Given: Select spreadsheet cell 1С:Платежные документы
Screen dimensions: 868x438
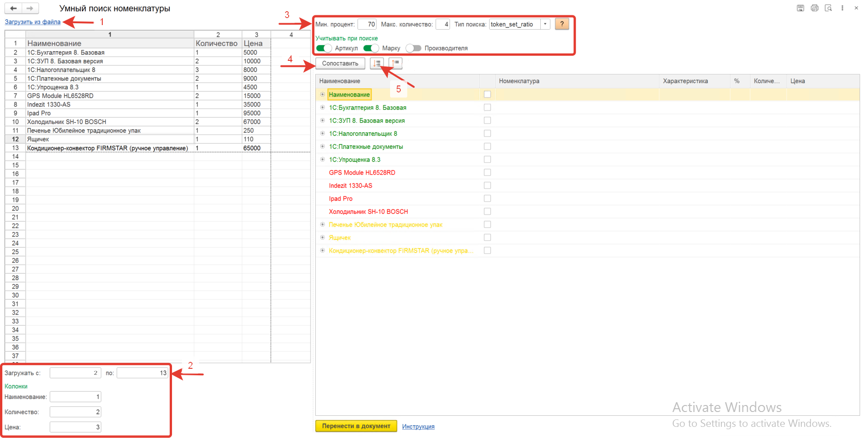Looking at the screenshot, I should point(110,78).
